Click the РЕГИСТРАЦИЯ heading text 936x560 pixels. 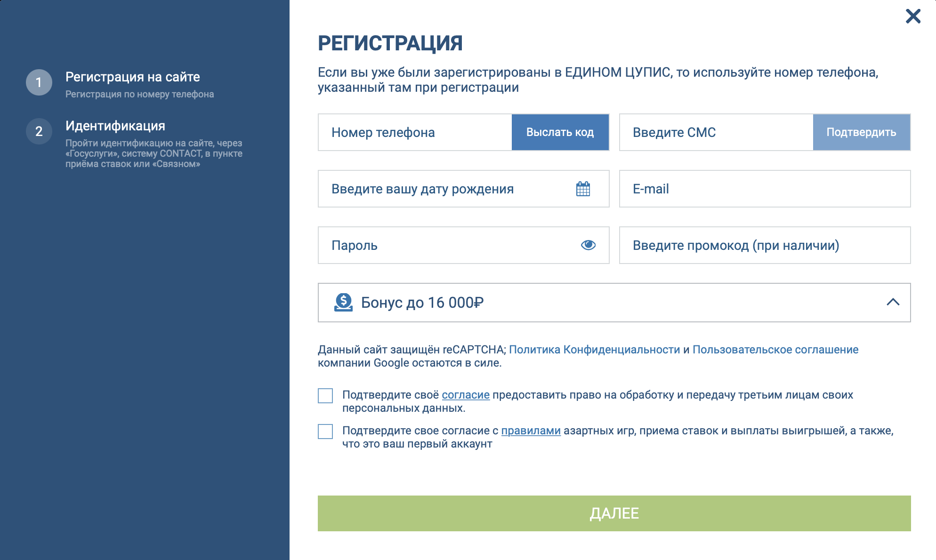(390, 43)
